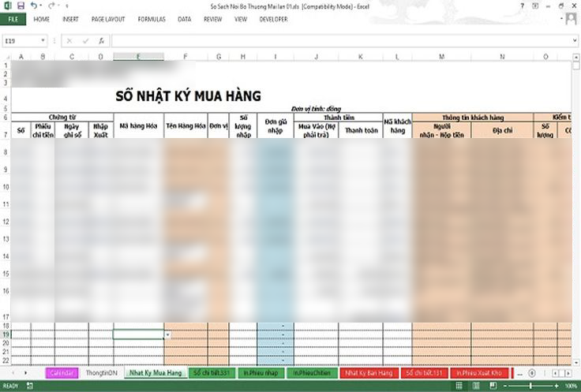Click the Excel application icon in title bar

point(7,6)
